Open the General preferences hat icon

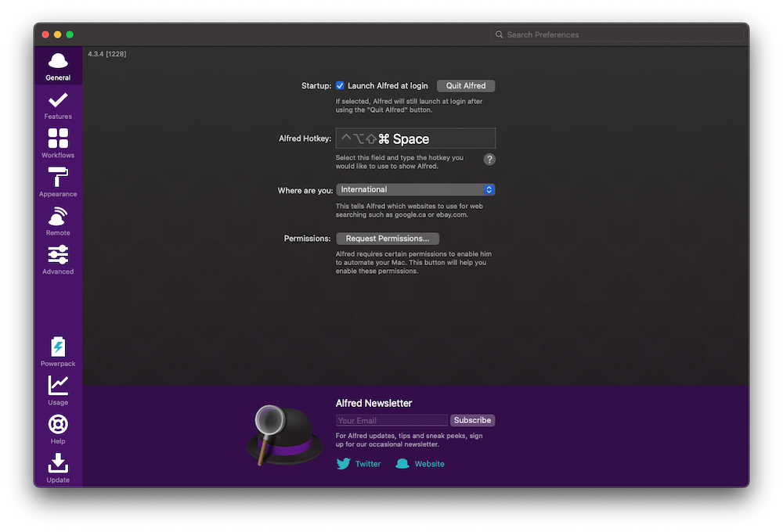pyautogui.click(x=58, y=61)
